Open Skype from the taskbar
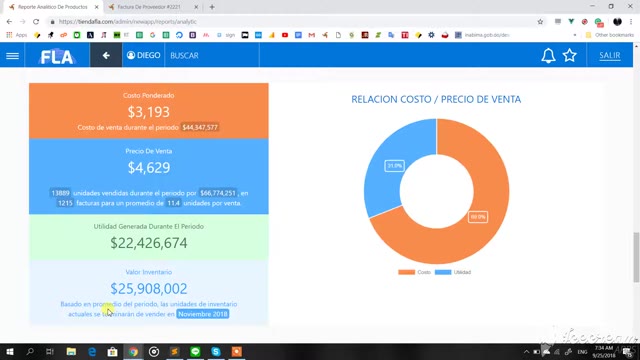 point(216,351)
